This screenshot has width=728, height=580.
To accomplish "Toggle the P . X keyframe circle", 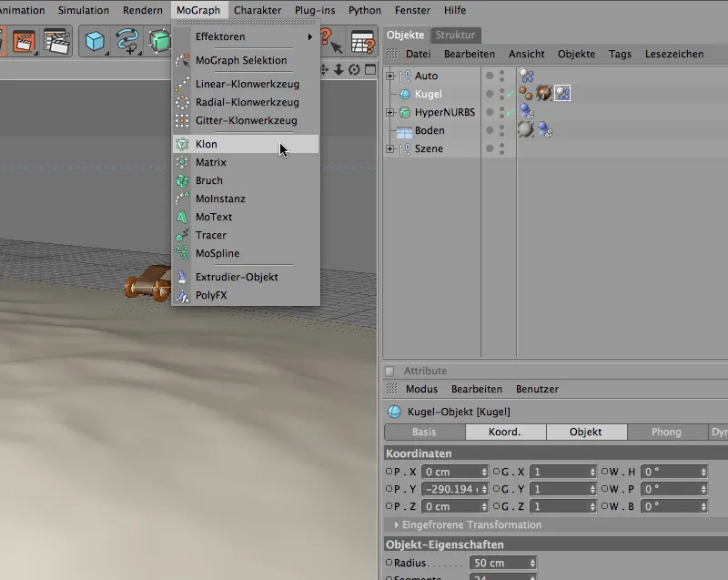I will [389, 472].
